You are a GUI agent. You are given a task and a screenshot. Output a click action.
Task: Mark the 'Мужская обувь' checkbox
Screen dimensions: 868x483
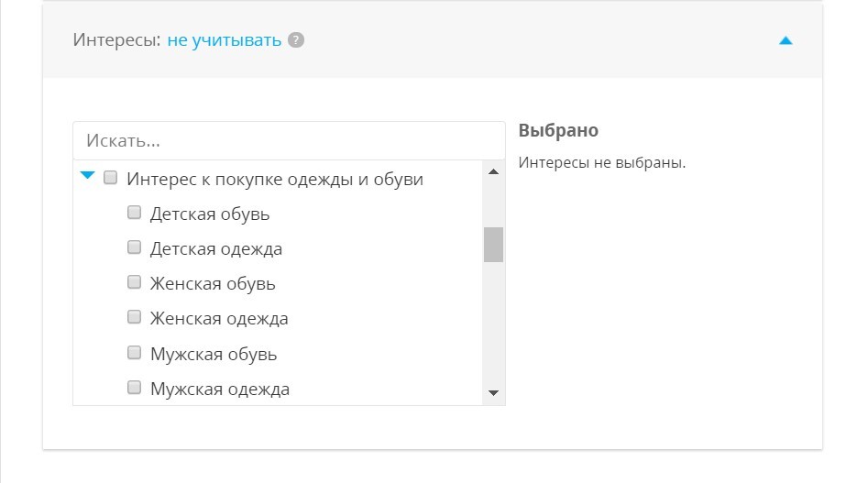[x=134, y=352]
